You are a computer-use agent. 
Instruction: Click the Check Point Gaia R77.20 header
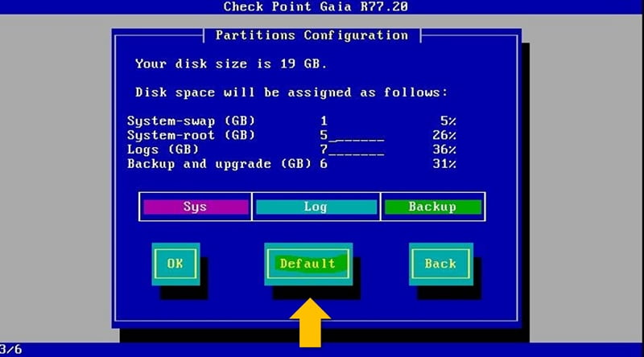(316, 6)
